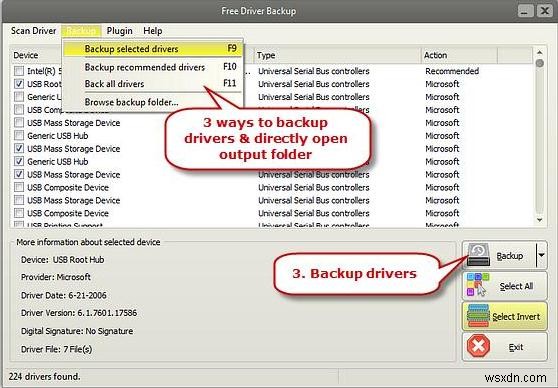This screenshot has height=388, width=558.
Task: Choose Backup selected drivers menu entry
Action: tap(153, 49)
